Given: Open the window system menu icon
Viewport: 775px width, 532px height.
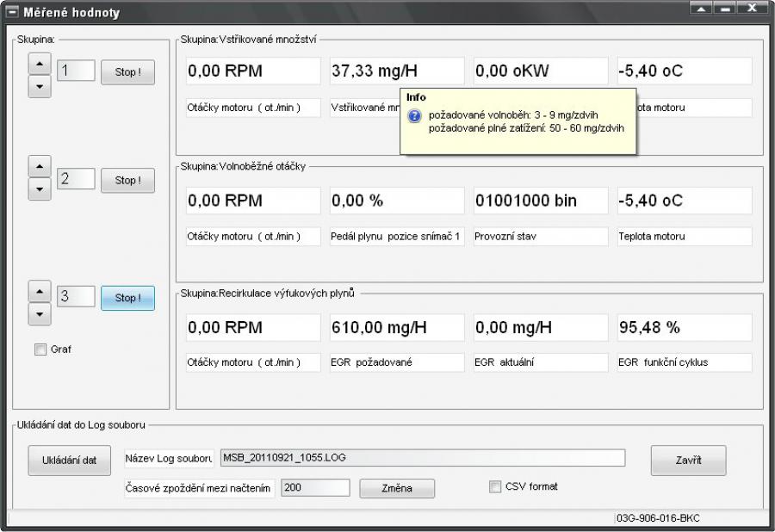Looking at the screenshot, I should coord(11,11).
